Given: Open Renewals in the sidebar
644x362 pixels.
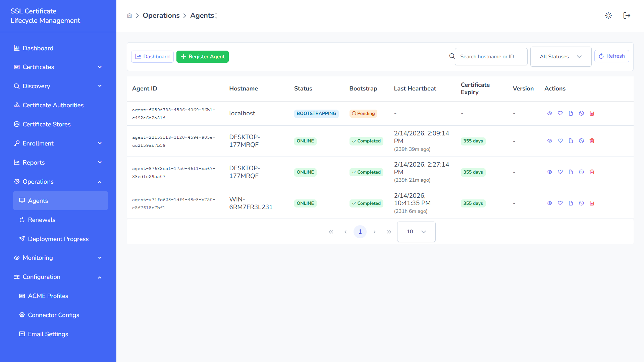Looking at the screenshot, I should click(x=42, y=220).
